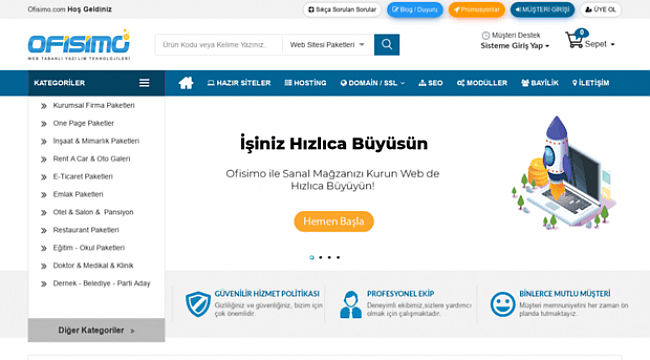The image size is (650, 360).
Task: Open Kurumsal Firma Paketleri category
Action: 94,105
